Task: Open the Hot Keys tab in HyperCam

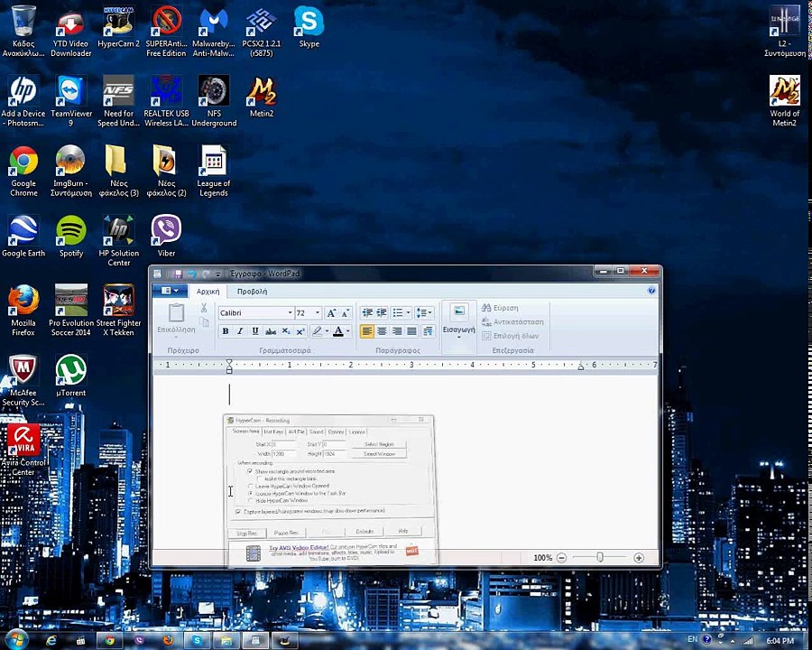Action: click(273, 432)
